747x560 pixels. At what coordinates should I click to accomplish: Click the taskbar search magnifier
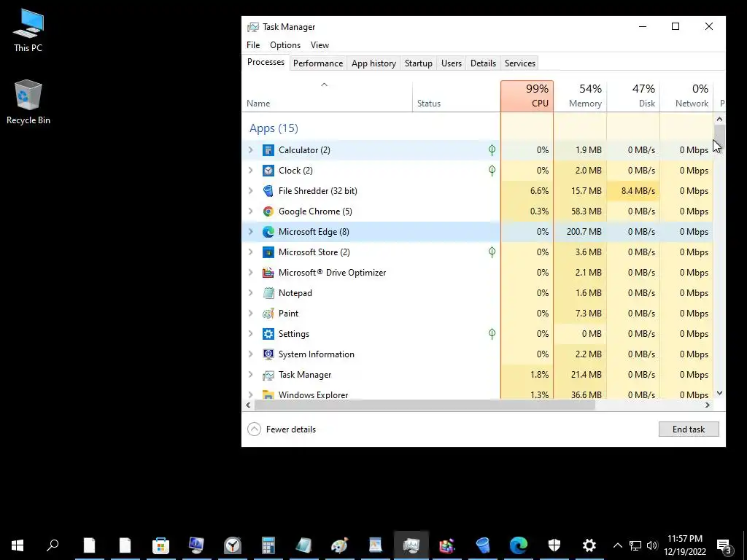point(53,545)
